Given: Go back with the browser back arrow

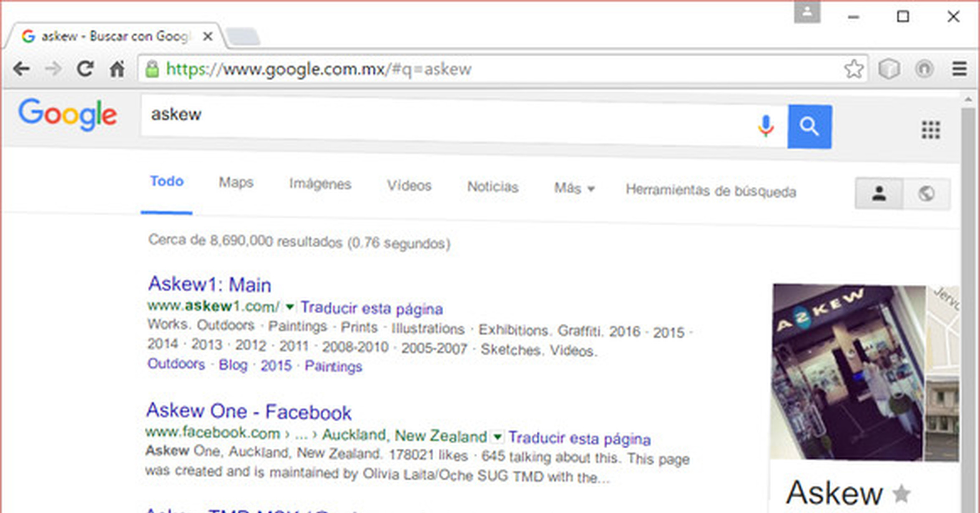Looking at the screenshot, I should click(x=21, y=69).
